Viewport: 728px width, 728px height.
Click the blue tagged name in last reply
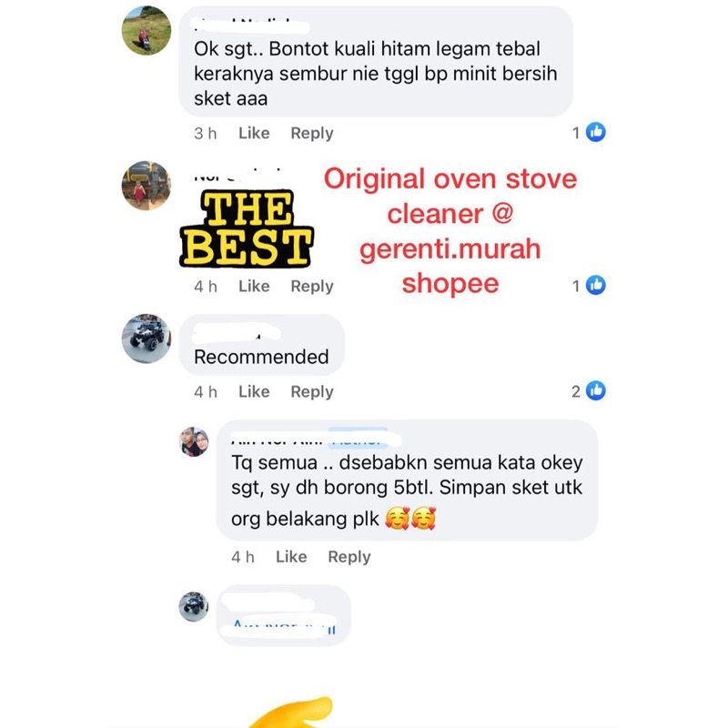283,626
